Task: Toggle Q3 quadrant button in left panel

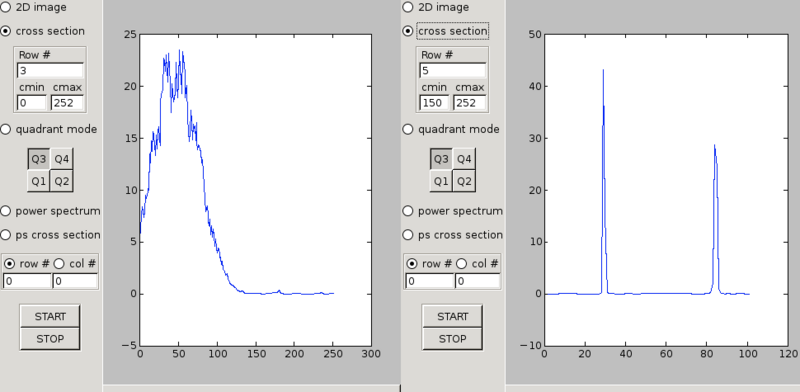Action: point(39,159)
